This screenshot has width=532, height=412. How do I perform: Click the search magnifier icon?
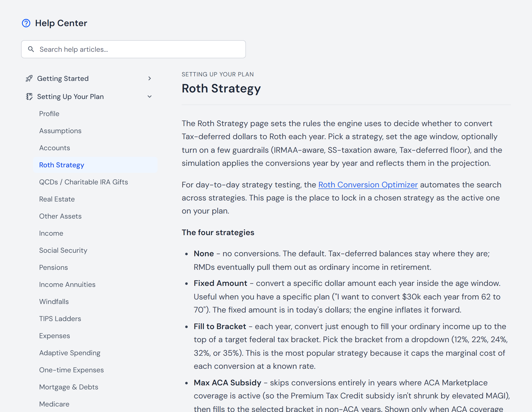point(31,49)
